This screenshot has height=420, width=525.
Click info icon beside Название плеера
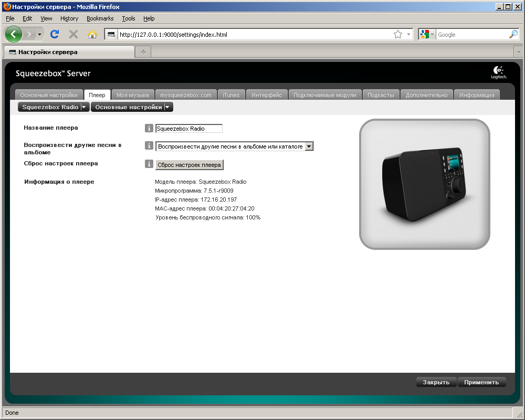[149, 128]
